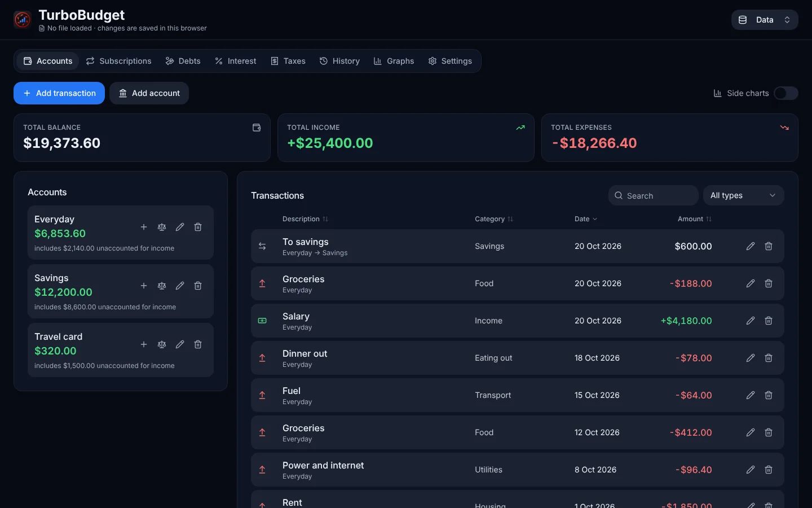Open the Data dropdown menu
The image size is (812, 508).
click(x=765, y=20)
